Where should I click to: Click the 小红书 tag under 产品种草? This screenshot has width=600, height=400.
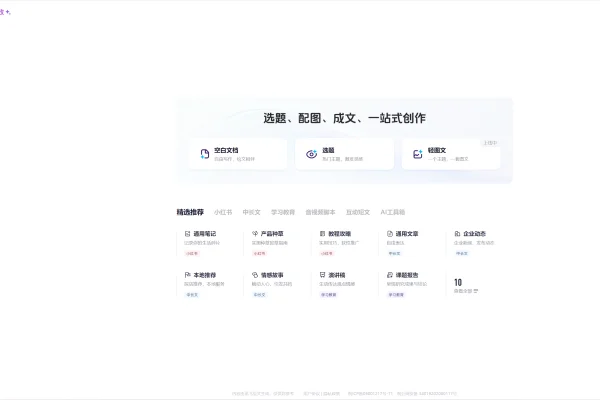(259, 253)
